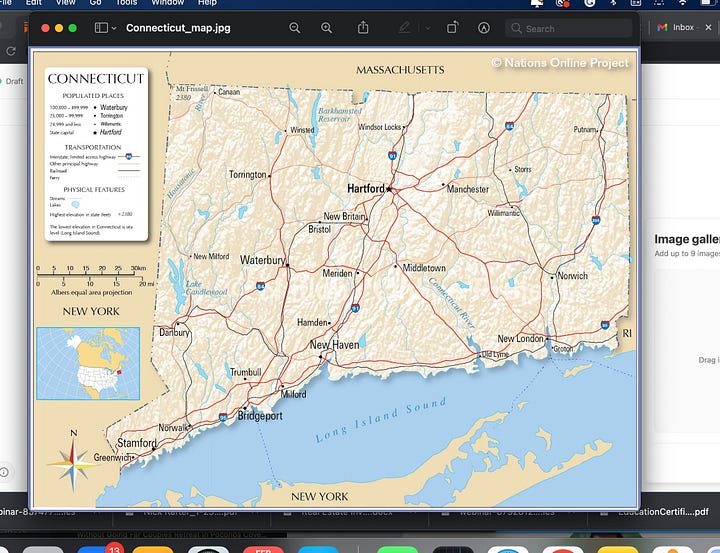Open the Share button in Preview toolbar

(x=363, y=28)
